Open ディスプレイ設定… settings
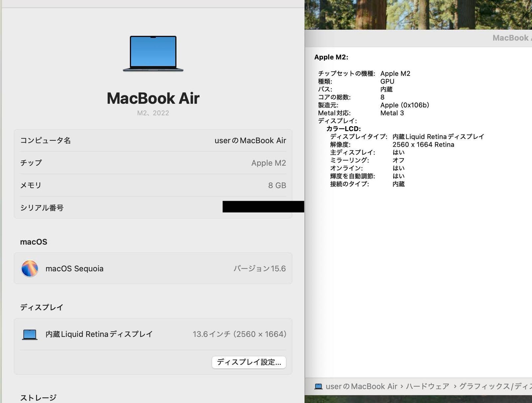 click(x=249, y=362)
